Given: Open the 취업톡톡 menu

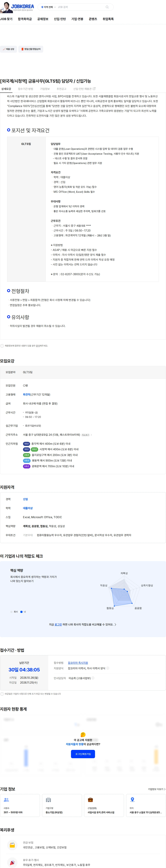Looking at the screenshot, I should coord(108,19).
